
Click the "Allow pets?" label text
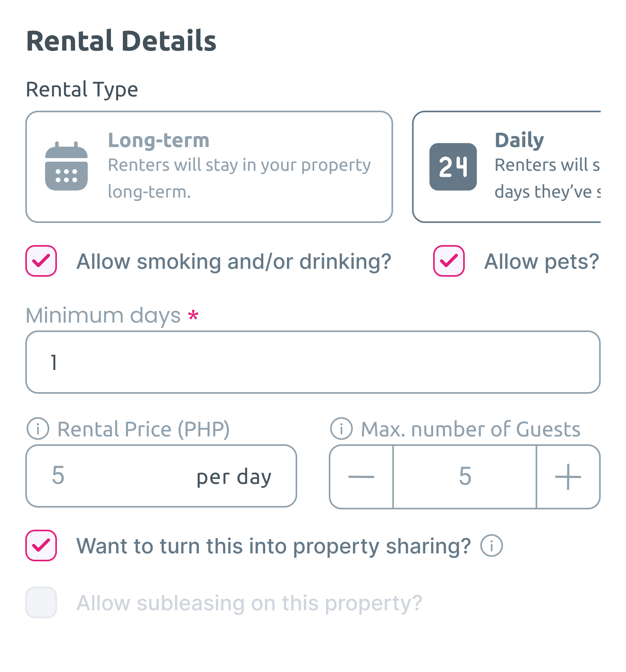pos(541,262)
